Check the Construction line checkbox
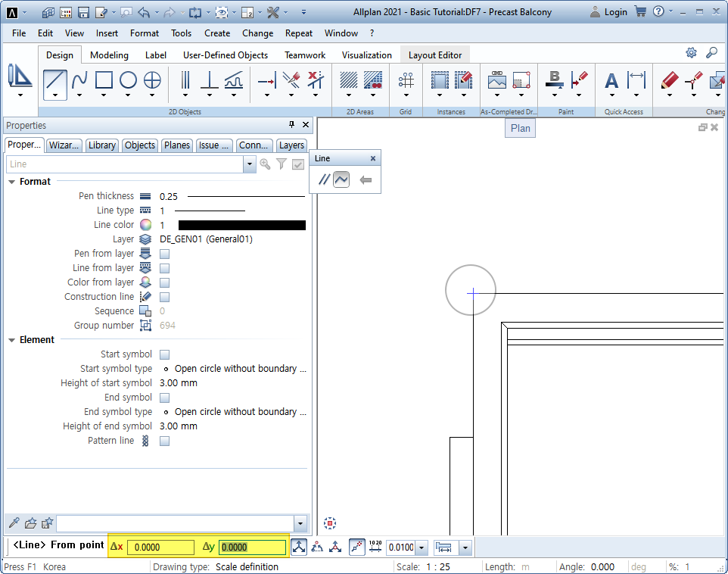 click(x=164, y=297)
